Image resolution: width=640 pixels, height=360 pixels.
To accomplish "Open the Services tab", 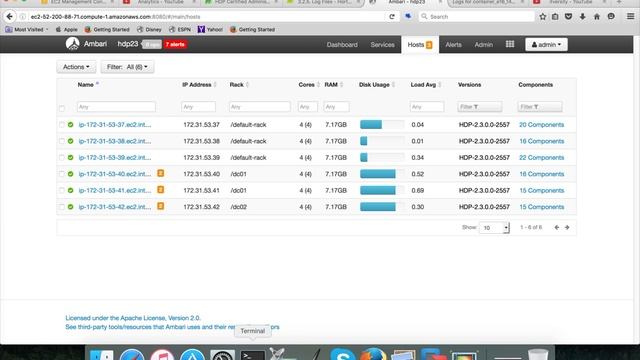I will click(x=382, y=44).
